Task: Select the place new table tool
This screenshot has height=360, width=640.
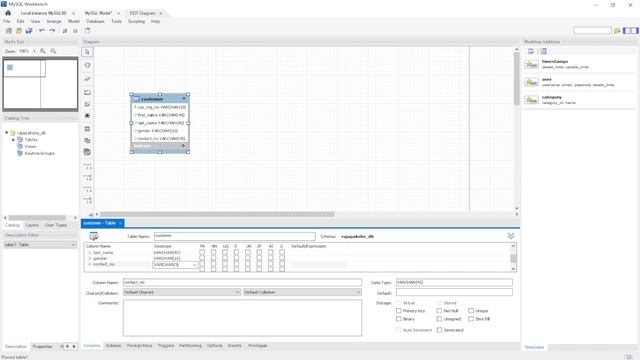Action: (87, 129)
